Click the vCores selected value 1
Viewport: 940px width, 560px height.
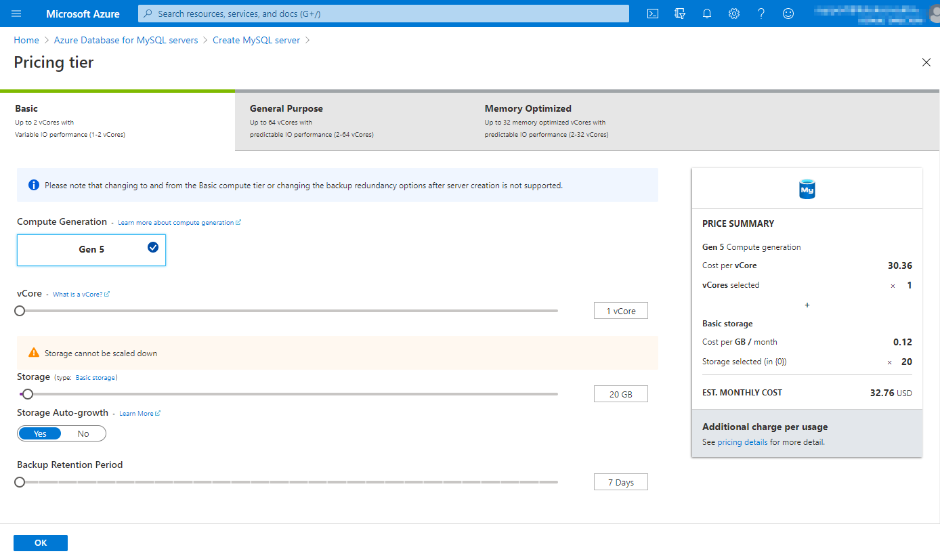pos(910,285)
